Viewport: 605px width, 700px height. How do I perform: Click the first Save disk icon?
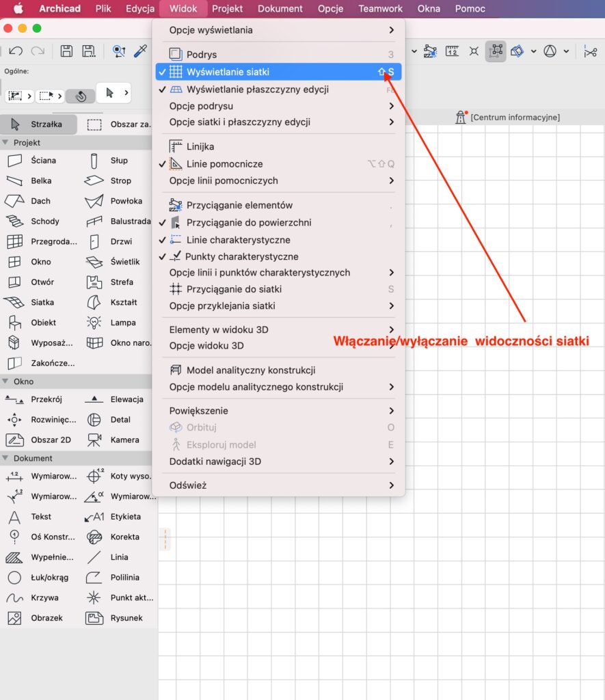(66, 51)
